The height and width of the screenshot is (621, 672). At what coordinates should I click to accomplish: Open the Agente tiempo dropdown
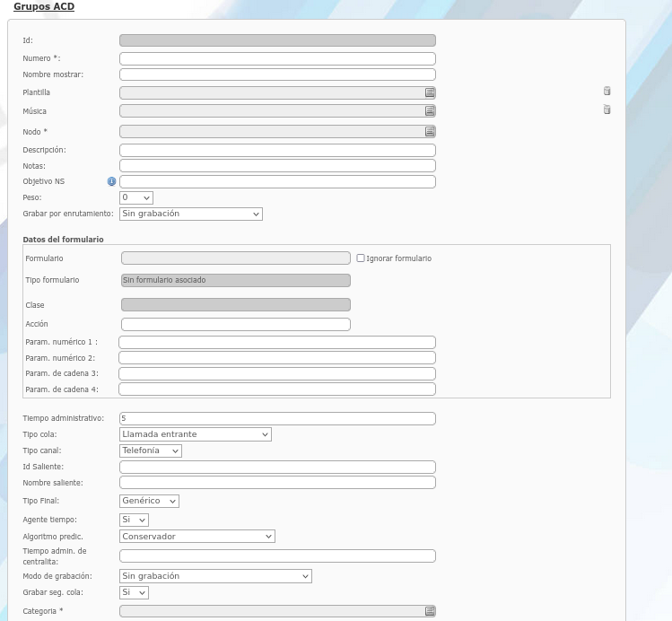coord(134,520)
